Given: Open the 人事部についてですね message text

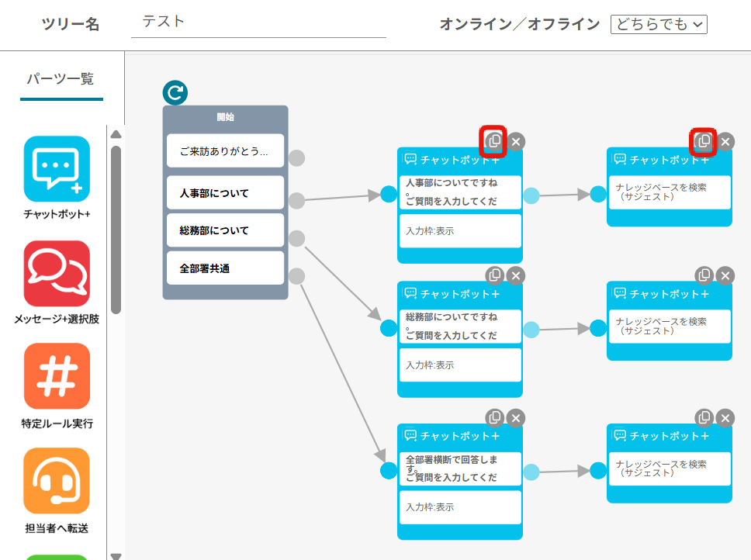Looking at the screenshot, I should (x=460, y=192).
